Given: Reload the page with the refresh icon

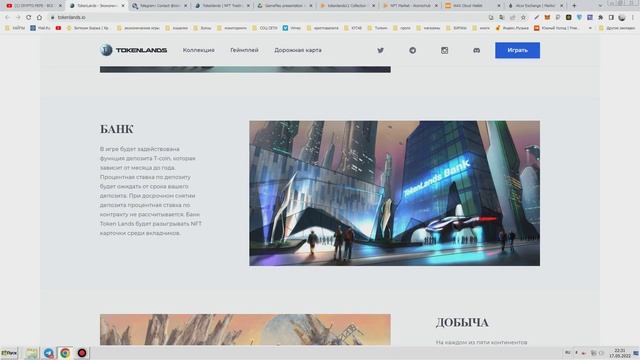Looking at the screenshot, I should [29, 17].
